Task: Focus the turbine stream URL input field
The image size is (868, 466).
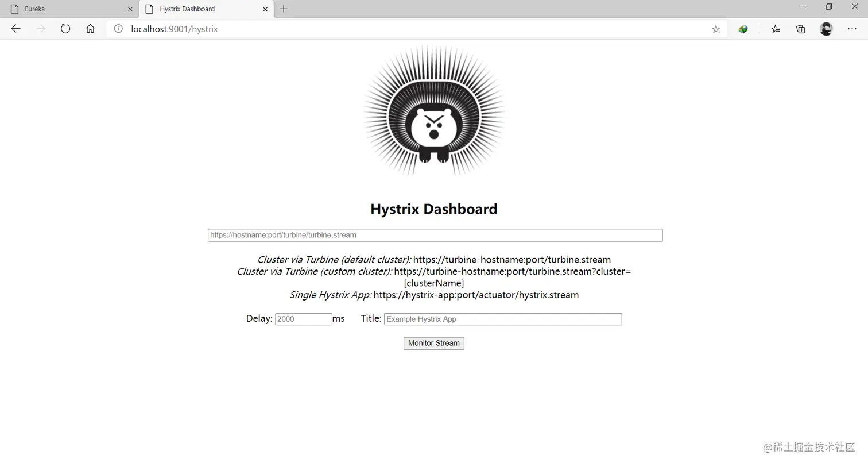Action: 435,235
